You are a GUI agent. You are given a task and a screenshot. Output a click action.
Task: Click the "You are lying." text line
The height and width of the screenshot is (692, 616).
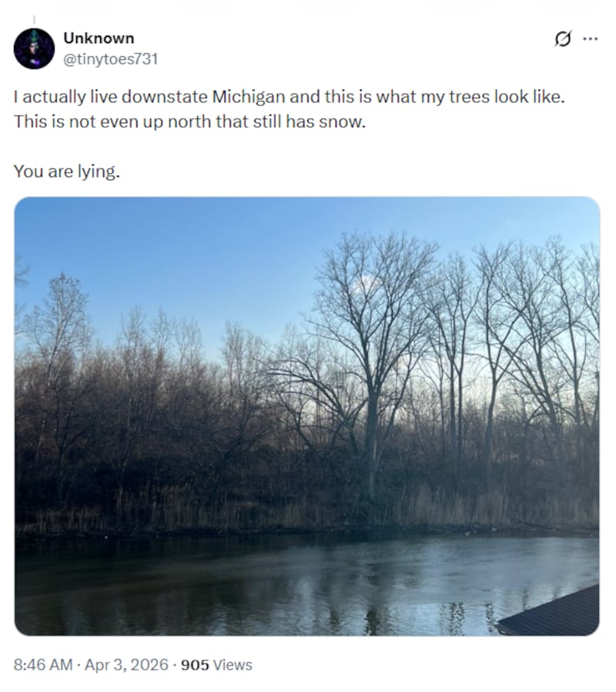pyautogui.click(x=66, y=171)
